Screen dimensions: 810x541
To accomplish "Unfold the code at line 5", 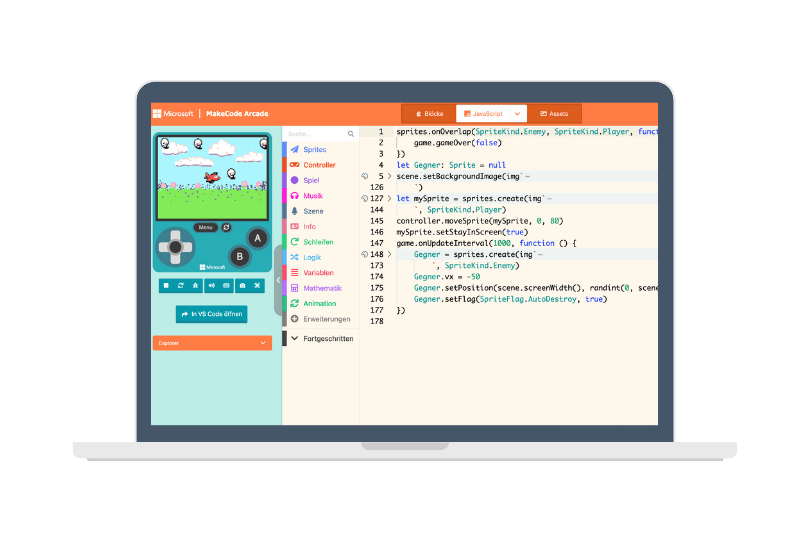I will 390,176.
